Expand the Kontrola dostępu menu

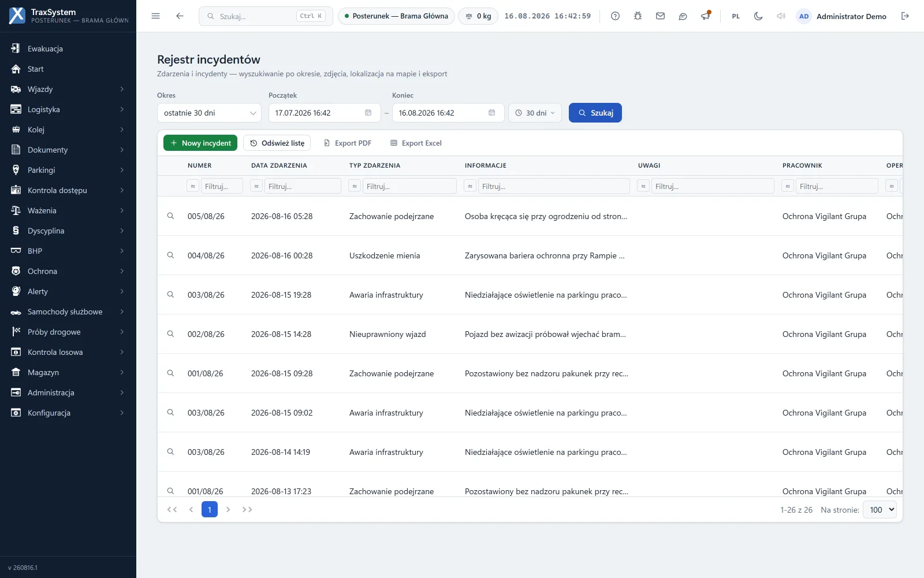coord(68,190)
